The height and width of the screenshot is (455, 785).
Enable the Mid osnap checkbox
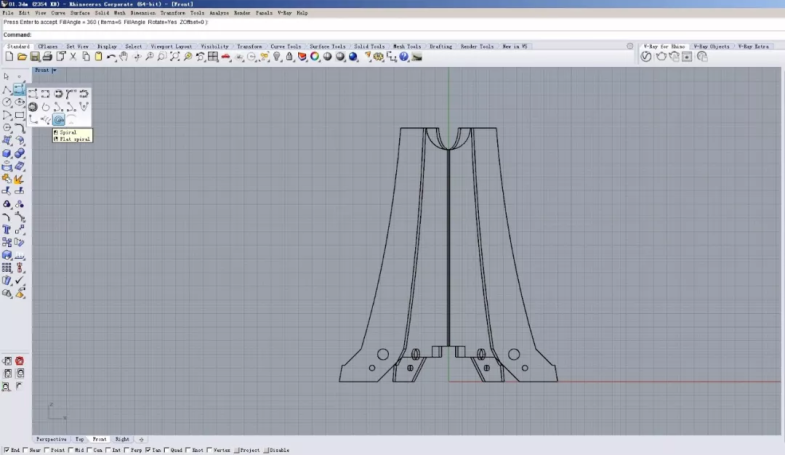[68, 450]
